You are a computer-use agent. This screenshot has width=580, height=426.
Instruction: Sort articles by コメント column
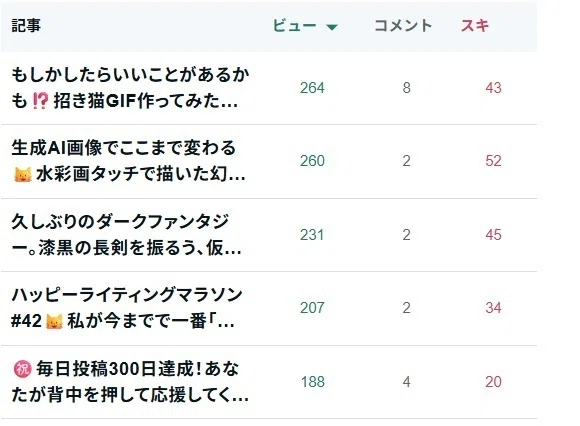tap(403, 26)
